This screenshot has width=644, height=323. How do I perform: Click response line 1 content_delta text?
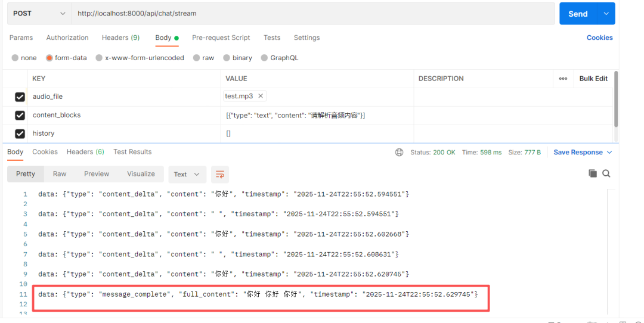click(x=224, y=194)
